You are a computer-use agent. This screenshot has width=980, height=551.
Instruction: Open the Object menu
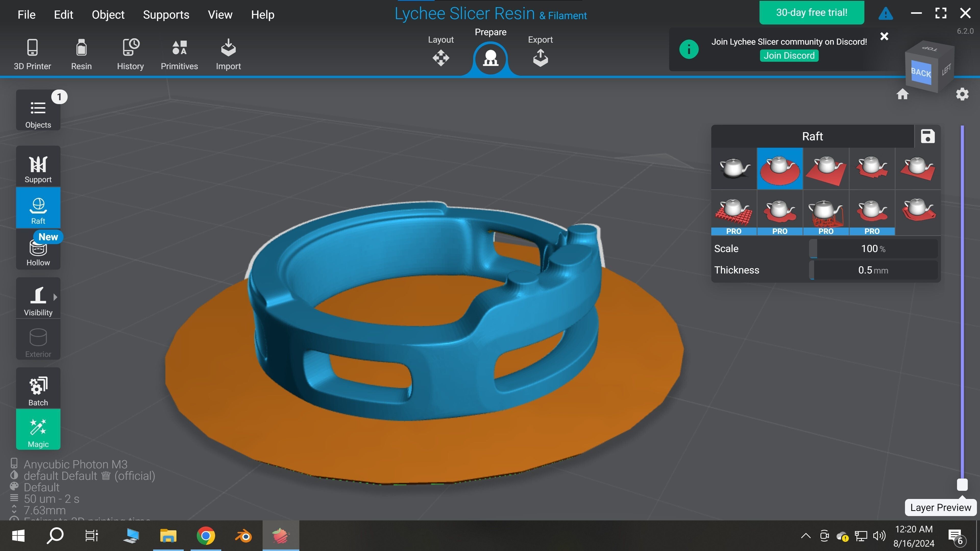(x=108, y=15)
